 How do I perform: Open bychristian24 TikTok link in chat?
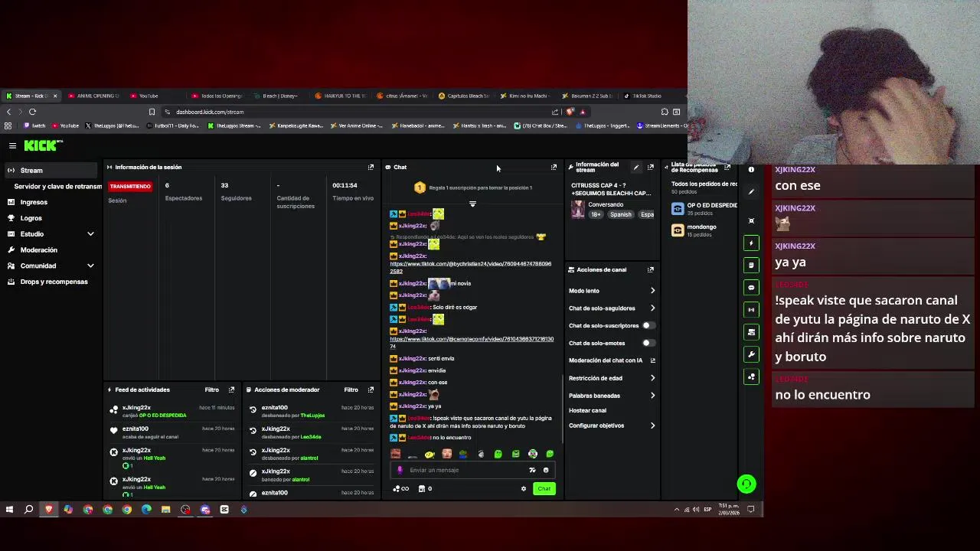tap(470, 267)
